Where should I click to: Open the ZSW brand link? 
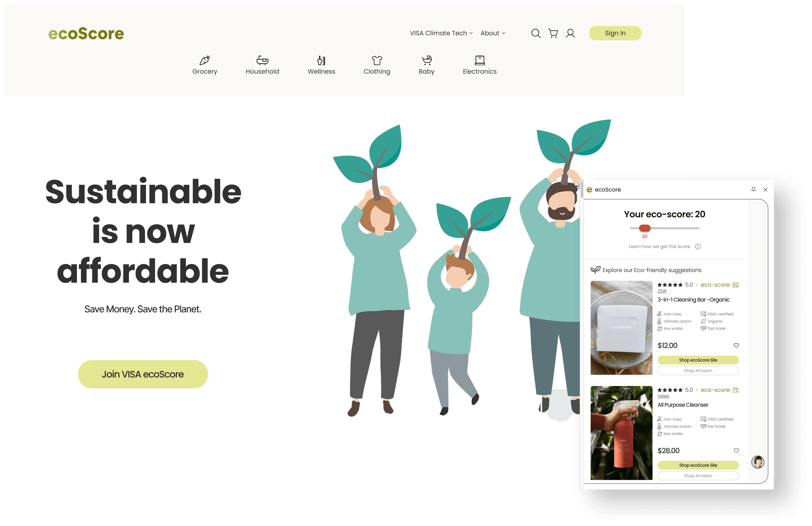662,291
